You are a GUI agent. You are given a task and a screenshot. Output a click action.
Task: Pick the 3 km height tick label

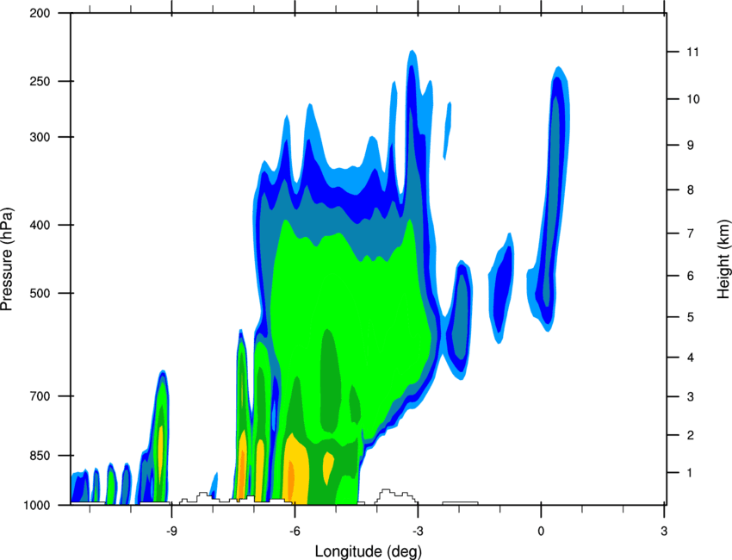[x=691, y=397]
